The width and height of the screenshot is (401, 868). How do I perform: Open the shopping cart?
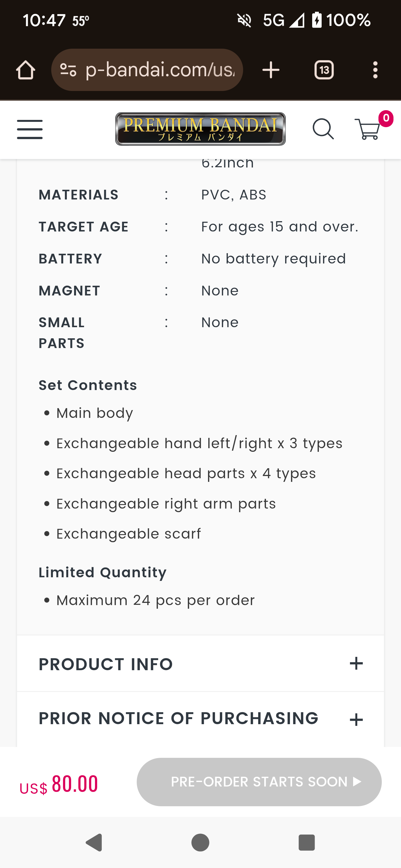pos(367,130)
